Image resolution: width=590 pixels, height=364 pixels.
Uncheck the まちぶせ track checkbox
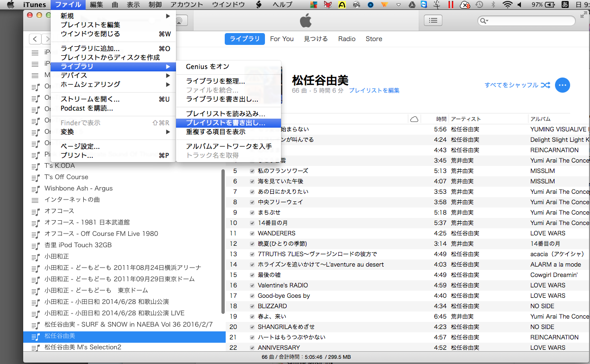252,213
